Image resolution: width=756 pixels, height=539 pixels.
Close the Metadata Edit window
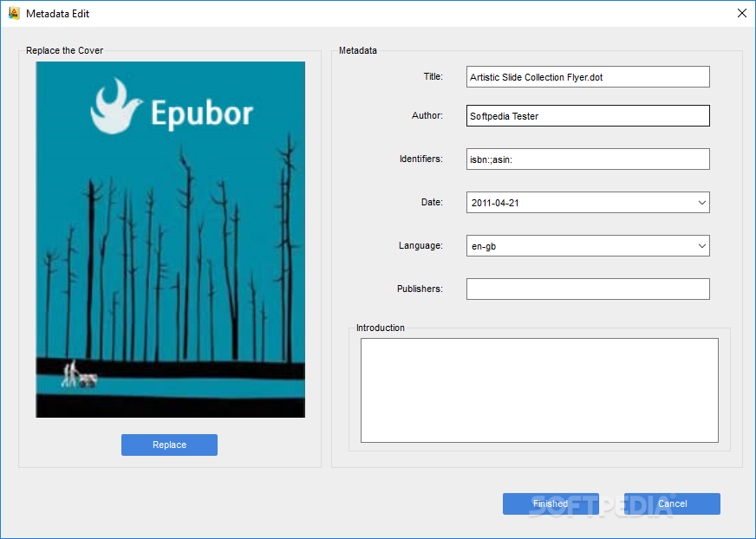[x=742, y=13]
